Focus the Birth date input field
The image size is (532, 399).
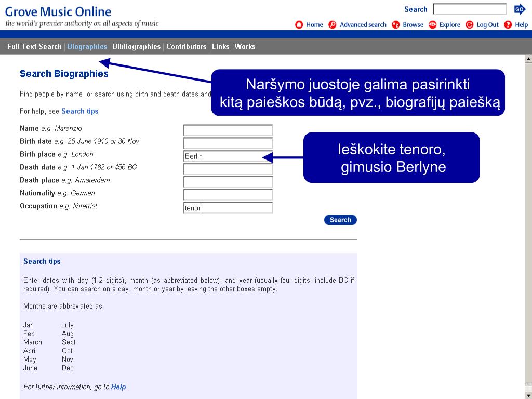[228, 143]
